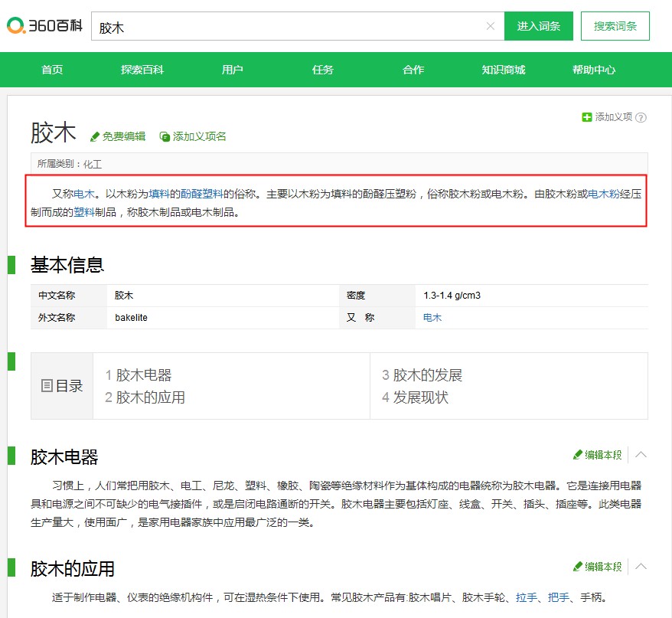The height and width of the screenshot is (618, 672).
Task: Open the 首页 navigation tab
Action: point(52,70)
